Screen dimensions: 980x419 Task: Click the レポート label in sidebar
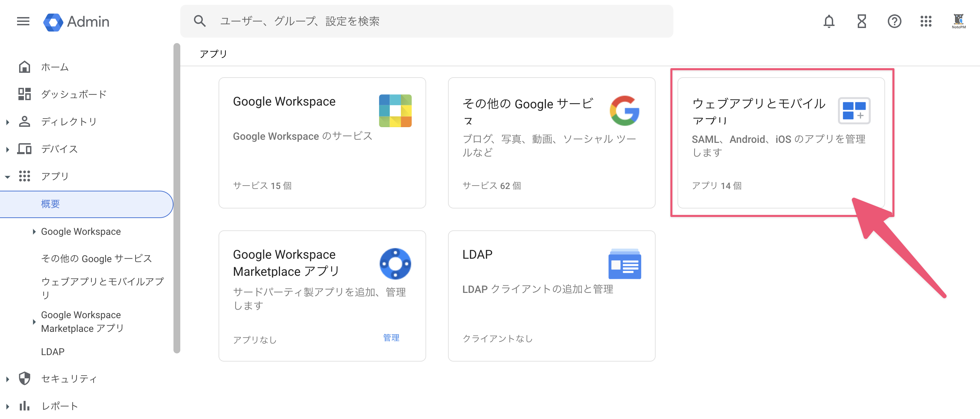(x=59, y=406)
